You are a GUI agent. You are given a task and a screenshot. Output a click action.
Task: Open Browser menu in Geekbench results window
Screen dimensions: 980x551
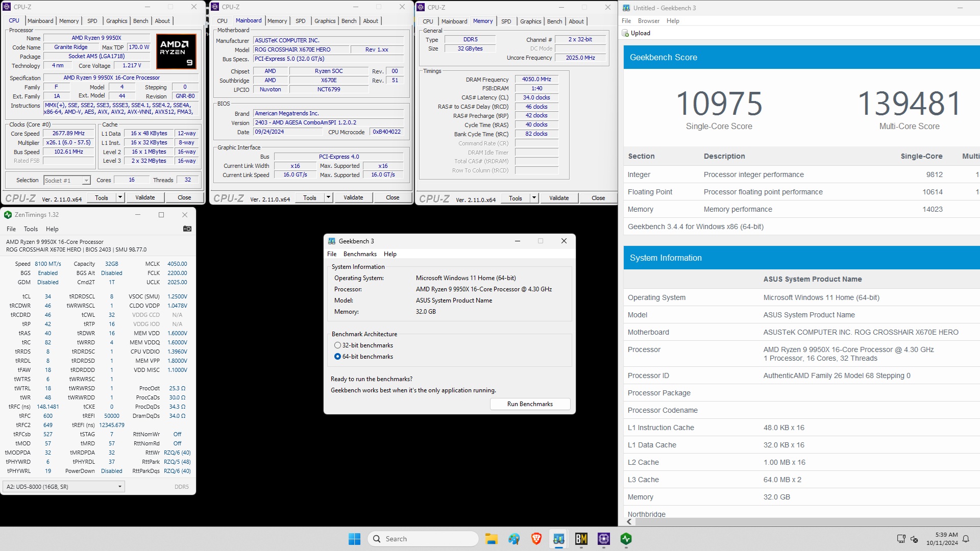coord(648,21)
